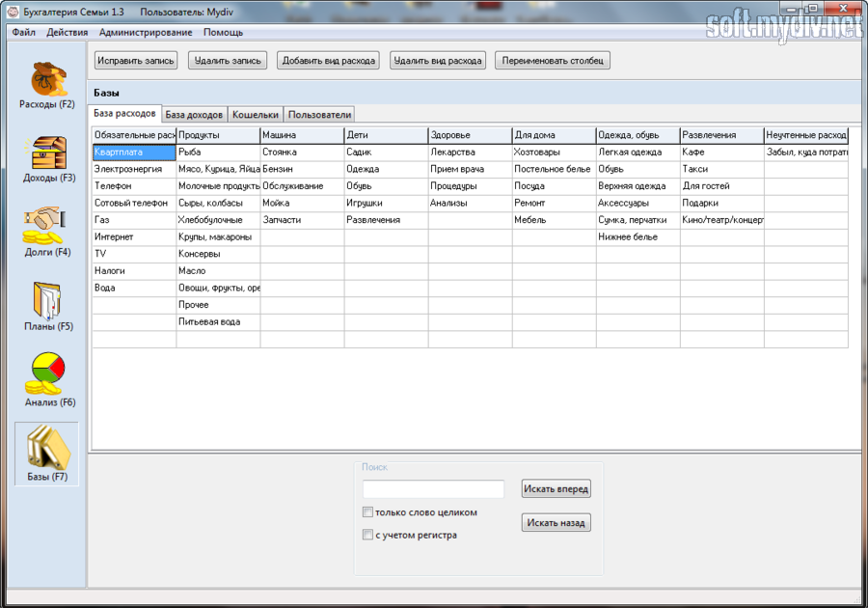Image resolution: width=868 pixels, height=608 pixels.
Task: Click the Удалить запись button
Action: point(228,61)
